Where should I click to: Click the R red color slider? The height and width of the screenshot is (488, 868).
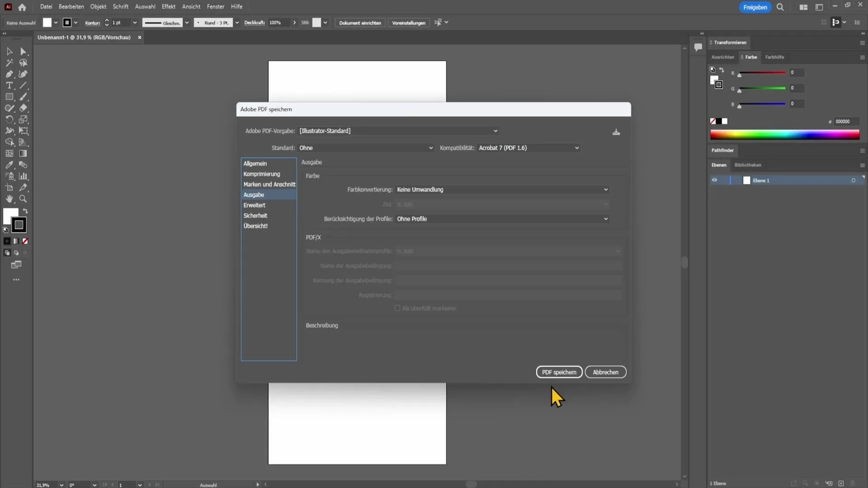(x=762, y=73)
